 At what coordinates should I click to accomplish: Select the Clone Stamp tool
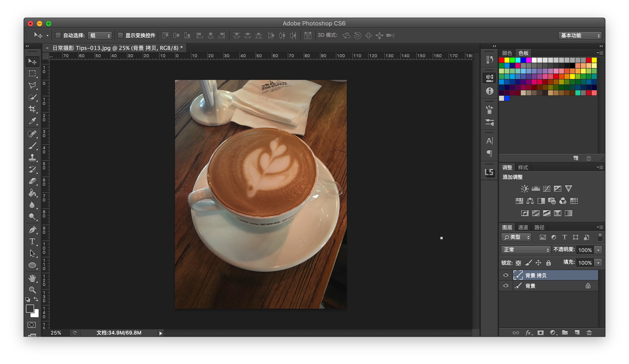tap(32, 157)
